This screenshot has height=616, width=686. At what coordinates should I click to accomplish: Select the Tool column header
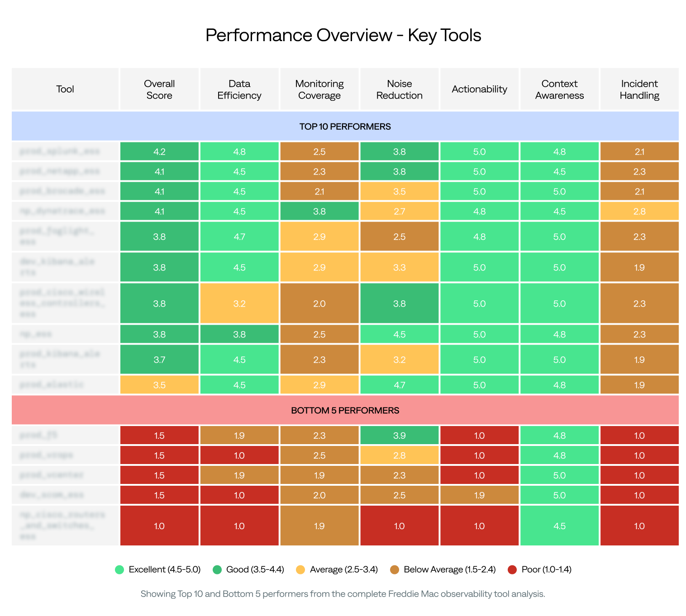coord(65,89)
